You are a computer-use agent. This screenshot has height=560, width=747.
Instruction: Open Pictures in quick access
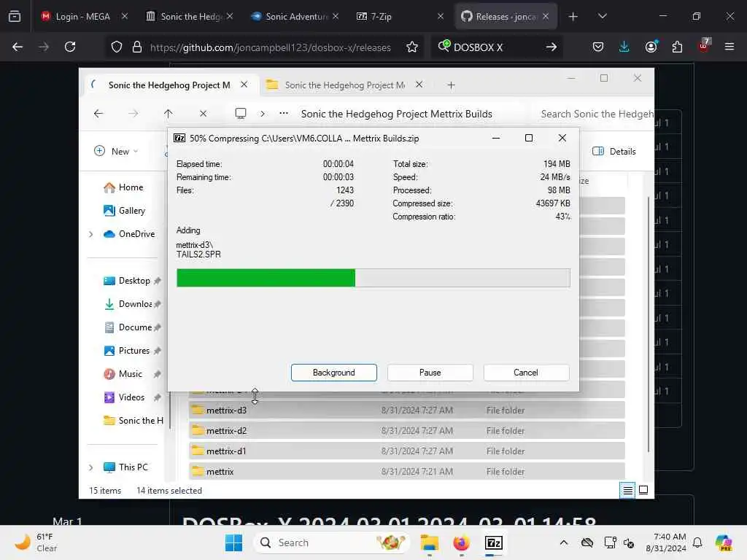click(x=127, y=351)
